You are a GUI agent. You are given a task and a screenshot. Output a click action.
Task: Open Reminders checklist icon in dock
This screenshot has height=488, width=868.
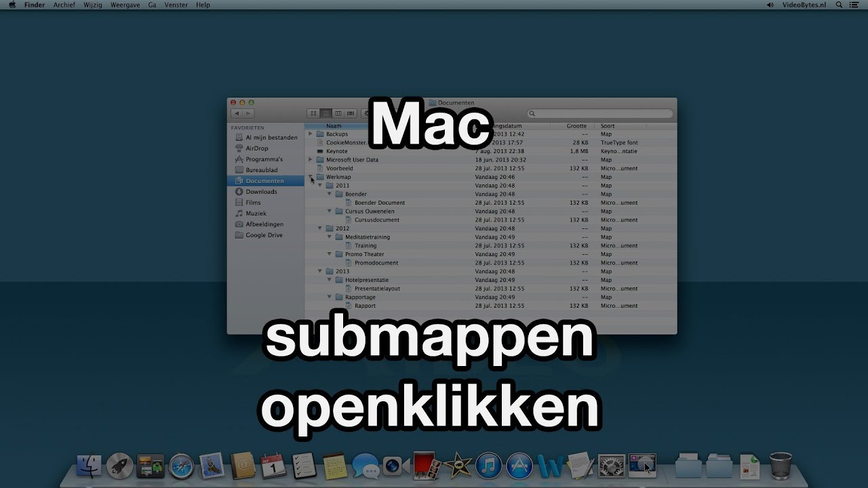point(304,466)
